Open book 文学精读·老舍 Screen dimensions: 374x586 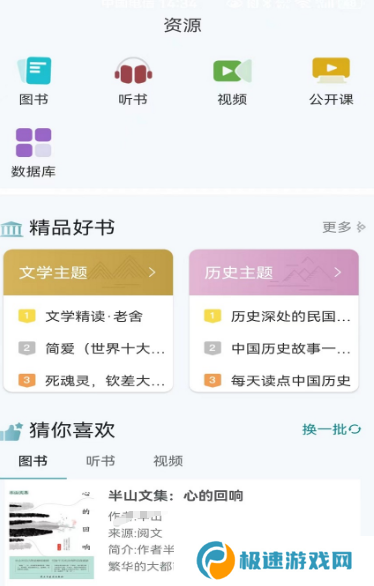tap(94, 317)
